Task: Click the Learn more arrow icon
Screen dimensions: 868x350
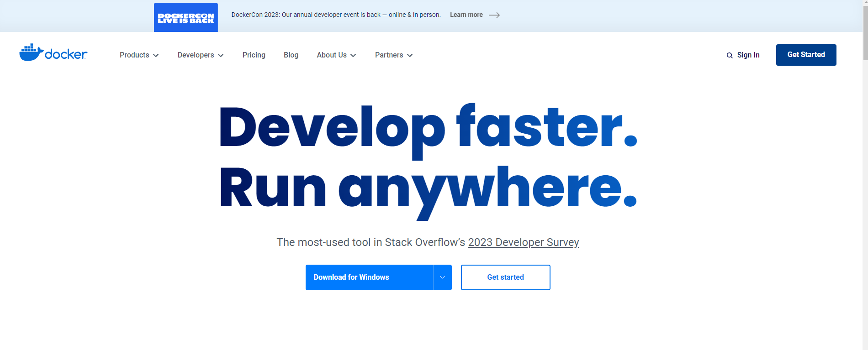Action: 494,15
